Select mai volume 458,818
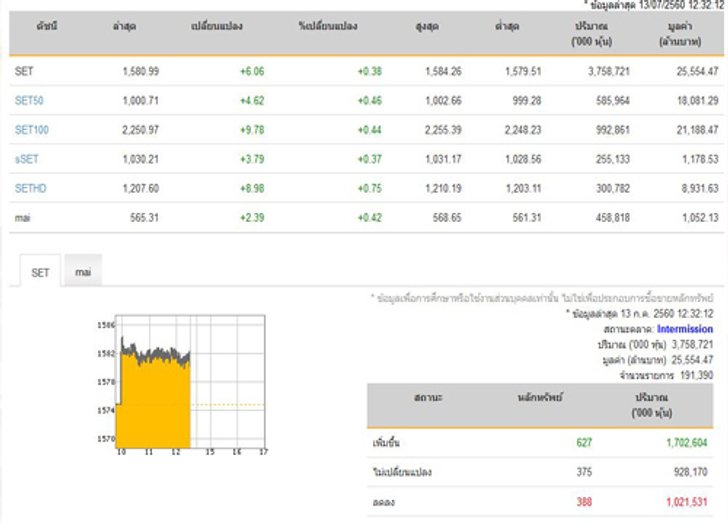 click(613, 217)
